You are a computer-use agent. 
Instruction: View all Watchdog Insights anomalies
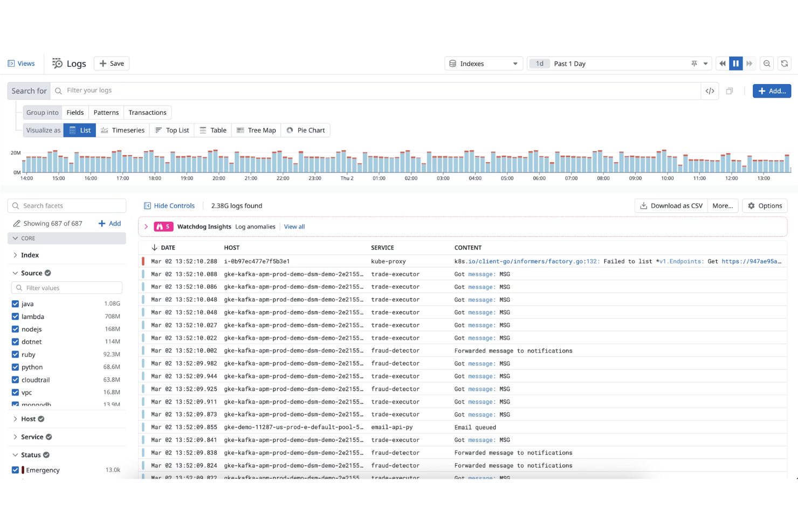coord(294,226)
